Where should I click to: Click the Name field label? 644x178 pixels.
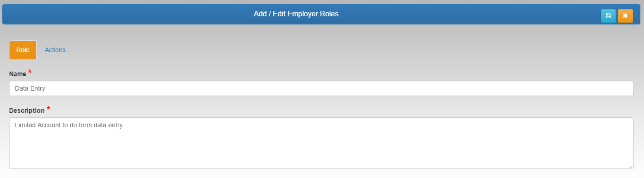click(18, 73)
